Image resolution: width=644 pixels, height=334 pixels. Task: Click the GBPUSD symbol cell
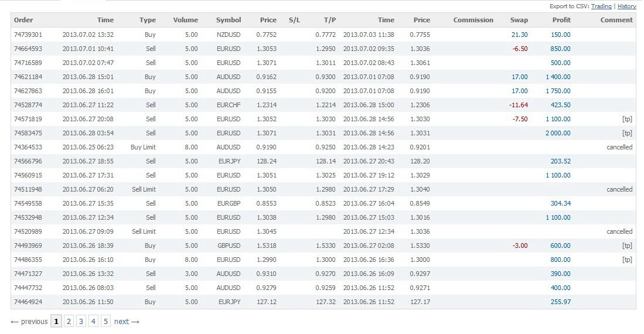229,246
